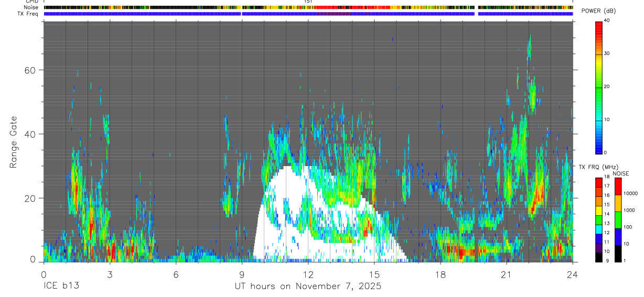Image resolution: width=644 pixels, height=297 pixels.
Task: Click the multicolored Noise strip above the plot
Action: pyautogui.click(x=308, y=7)
